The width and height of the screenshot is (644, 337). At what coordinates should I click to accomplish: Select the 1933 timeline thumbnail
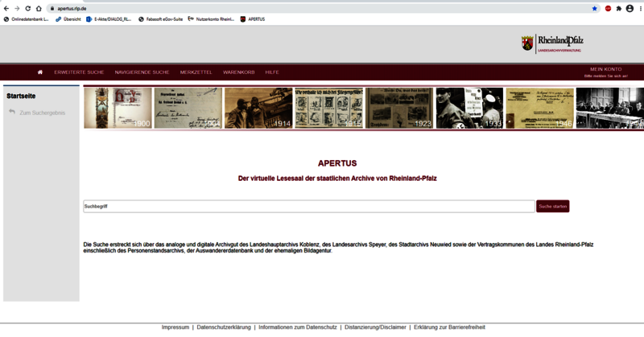click(x=469, y=108)
